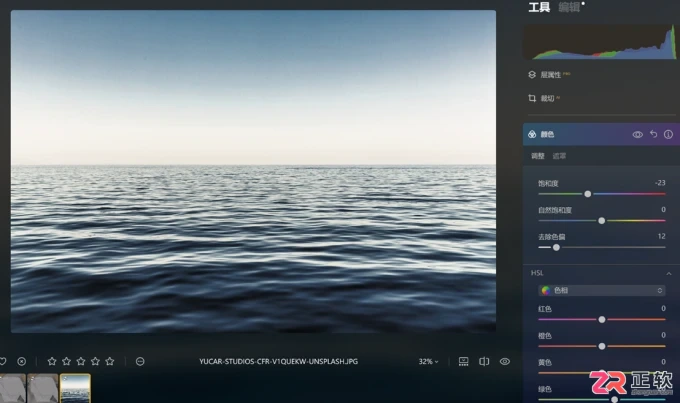The width and height of the screenshot is (680, 403).
Task: Click the color wheel icon in 色相 dropdown
Action: tap(546, 291)
